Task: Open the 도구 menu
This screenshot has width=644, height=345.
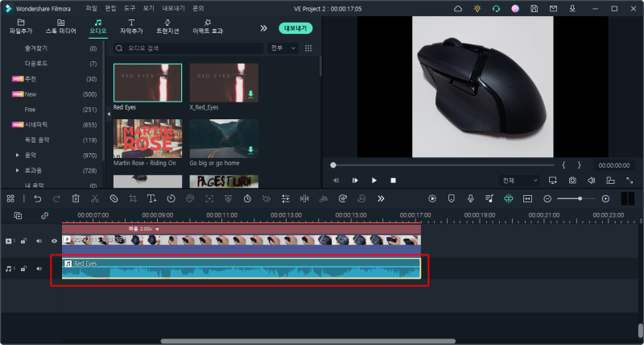Action: 130,9
